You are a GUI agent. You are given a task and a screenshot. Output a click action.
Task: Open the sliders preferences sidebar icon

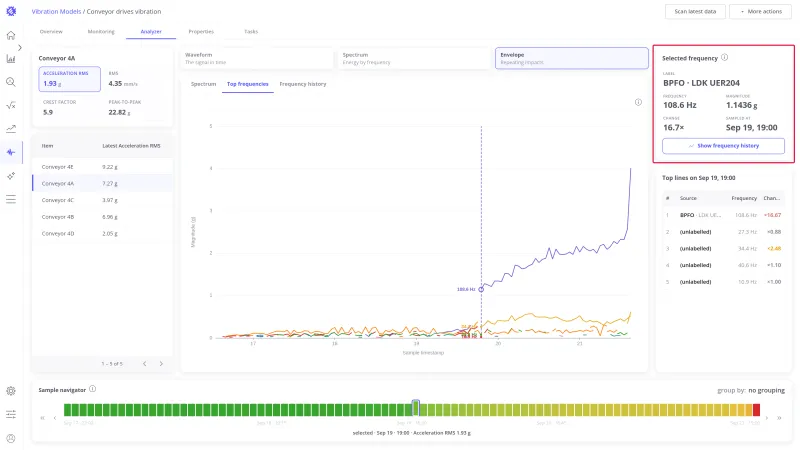click(x=11, y=414)
